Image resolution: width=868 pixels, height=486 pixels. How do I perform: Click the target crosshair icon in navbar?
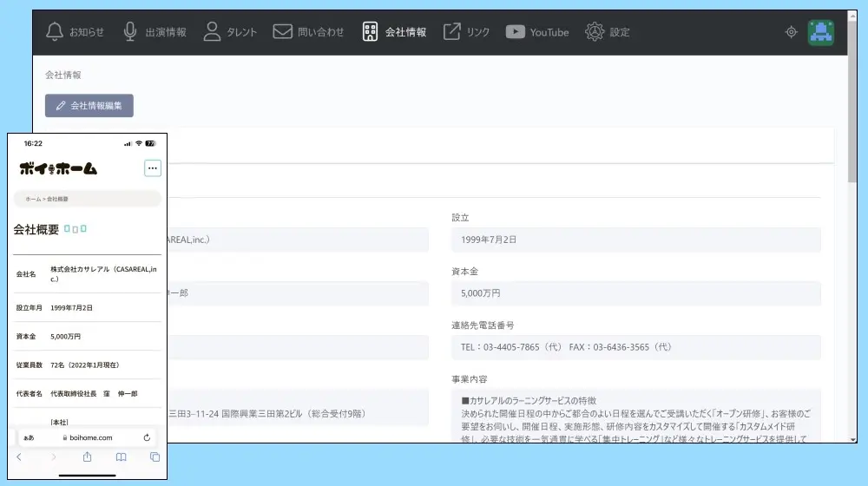click(791, 32)
